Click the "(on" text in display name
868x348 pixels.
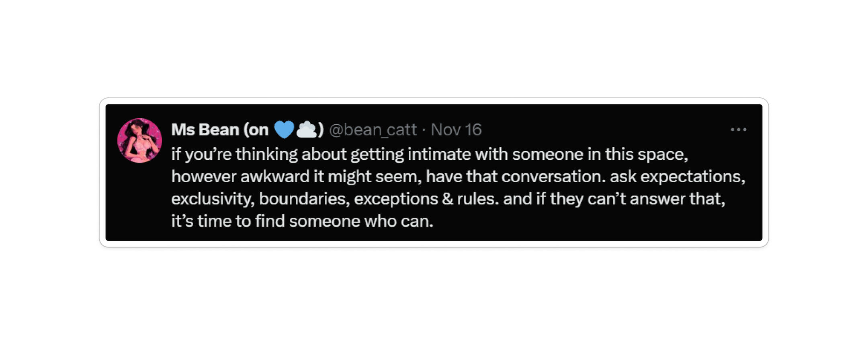pos(256,130)
